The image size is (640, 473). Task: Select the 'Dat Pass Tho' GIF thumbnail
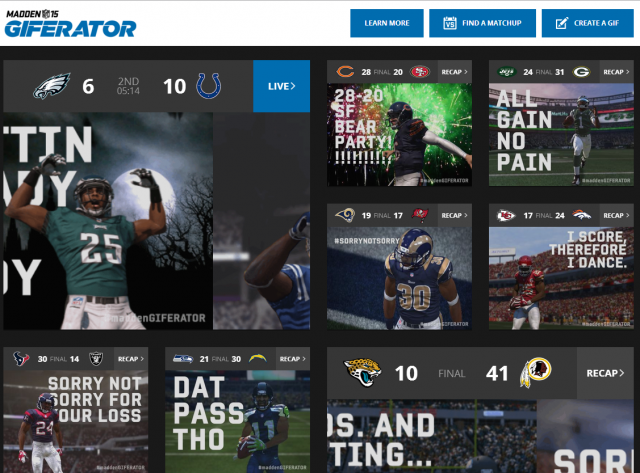click(x=237, y=420)
